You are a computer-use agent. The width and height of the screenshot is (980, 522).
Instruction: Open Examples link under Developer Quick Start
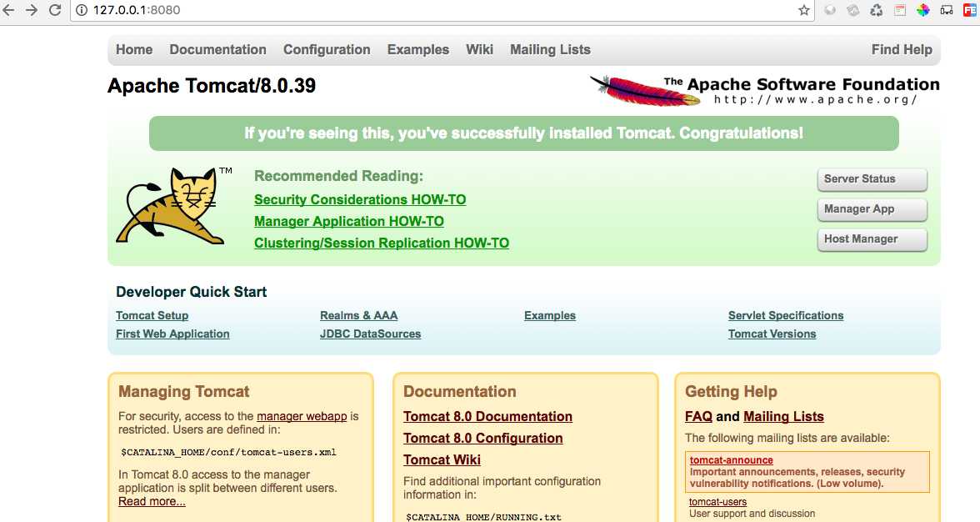coord(550,316)
